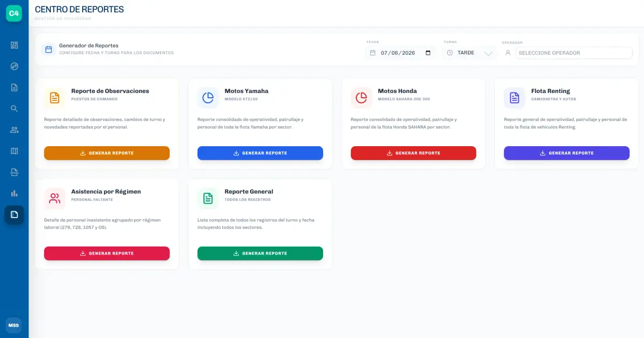Click the 'Reporte General' card title
Screen dimensions: 644x338
click(x=248, y=191)
